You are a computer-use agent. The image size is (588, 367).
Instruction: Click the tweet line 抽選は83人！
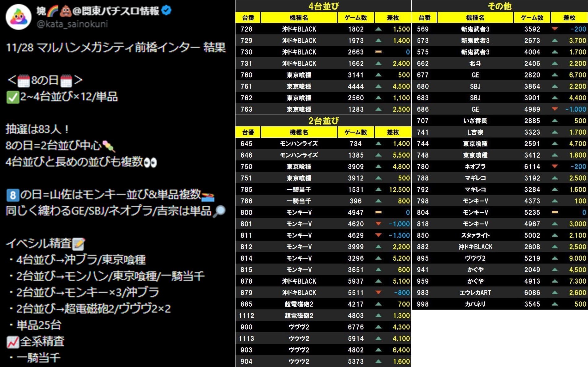tap(37, 129)
